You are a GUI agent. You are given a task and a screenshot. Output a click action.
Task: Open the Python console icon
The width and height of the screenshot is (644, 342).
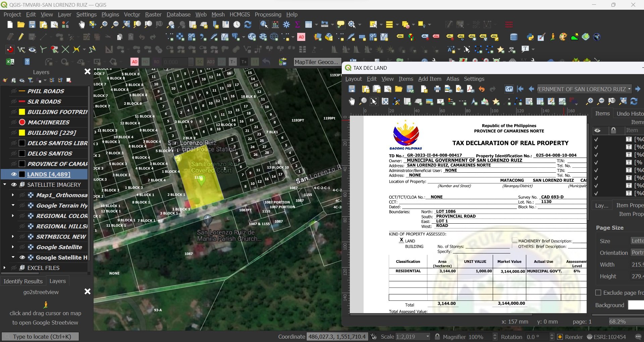click(530, 37)
